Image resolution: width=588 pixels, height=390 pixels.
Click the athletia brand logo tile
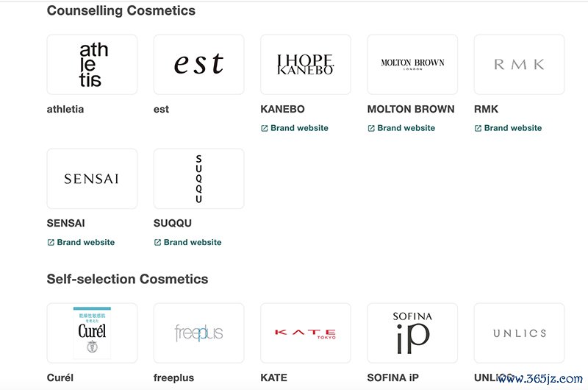coord(92,65)
